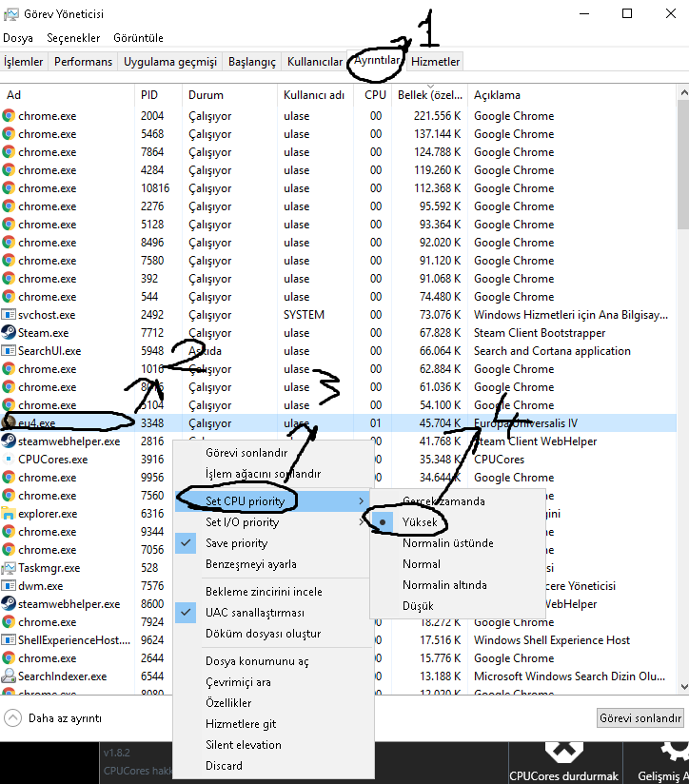This screenshot has height=784, width=689.
Task: Click the chrome icon in the PID 2644 row
Action: 8,658
